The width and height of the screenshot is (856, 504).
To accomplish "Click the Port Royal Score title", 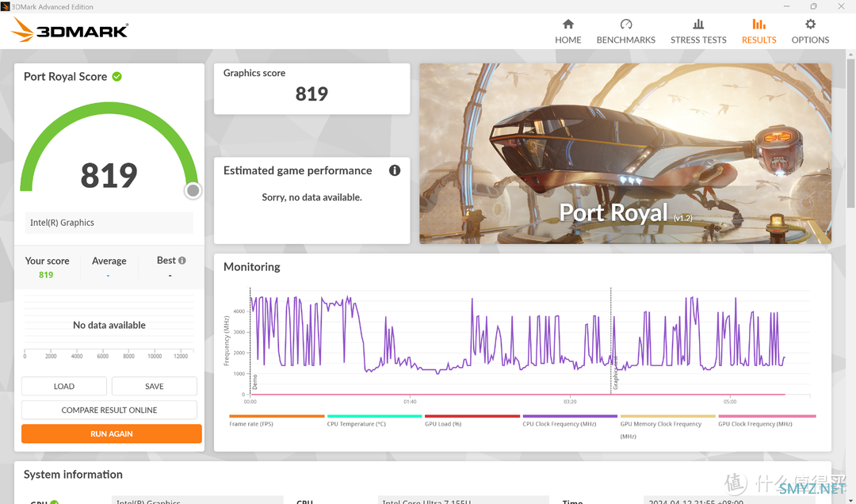I will pyautogui.click(x=66, y=76).
